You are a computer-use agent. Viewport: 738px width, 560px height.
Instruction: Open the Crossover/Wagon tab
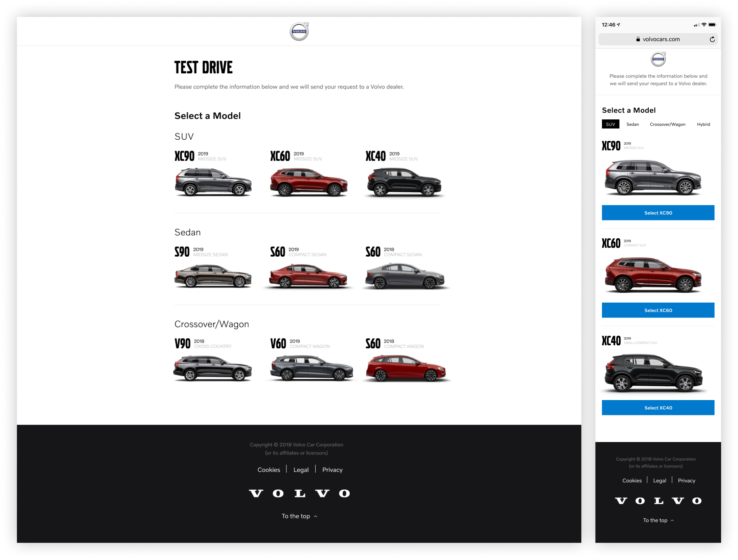tap(667, 124)
